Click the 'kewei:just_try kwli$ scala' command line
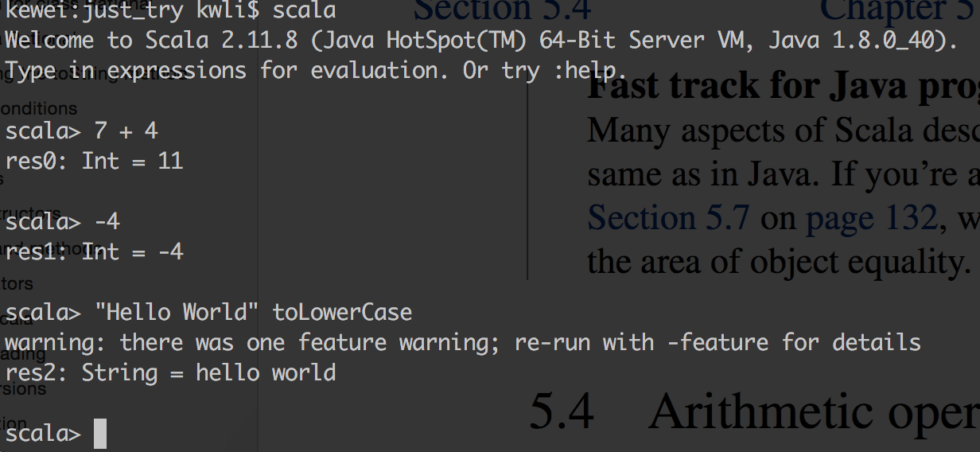Image resolution: width=980 pixels, height=452 pixels. (170, 10)
